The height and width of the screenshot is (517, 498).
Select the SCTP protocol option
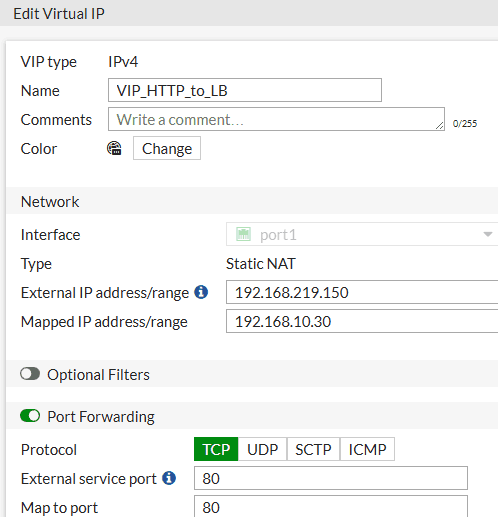click(x=313, y=449)
